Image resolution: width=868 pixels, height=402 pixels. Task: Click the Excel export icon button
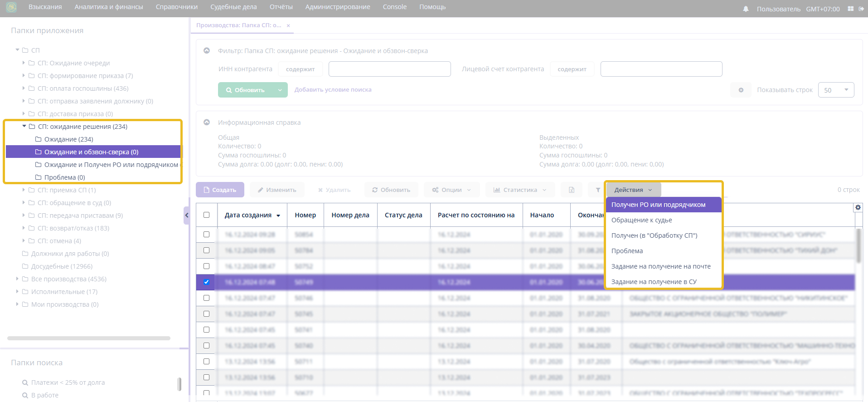[x=572, y=190]
